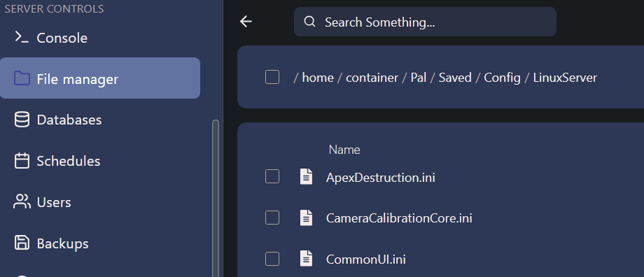Focus the Search Something input field
This screenshot has width=644, height=277.
coord(425,22)
